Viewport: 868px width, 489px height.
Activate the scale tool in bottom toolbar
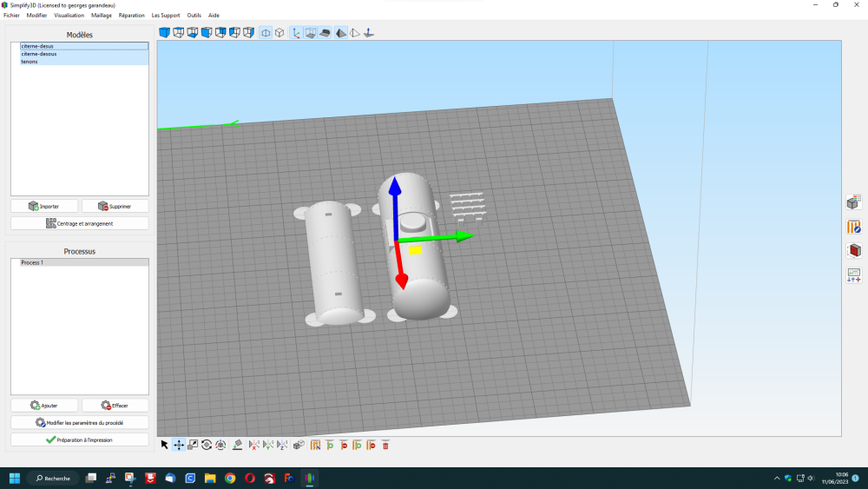193,445
